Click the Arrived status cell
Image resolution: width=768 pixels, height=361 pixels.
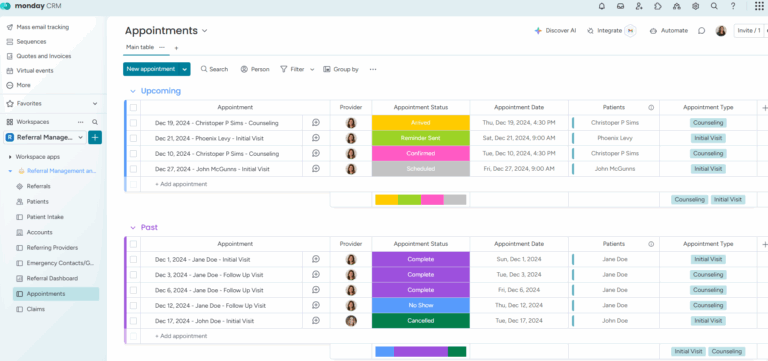pyautogui.click(x=421, y=123)
